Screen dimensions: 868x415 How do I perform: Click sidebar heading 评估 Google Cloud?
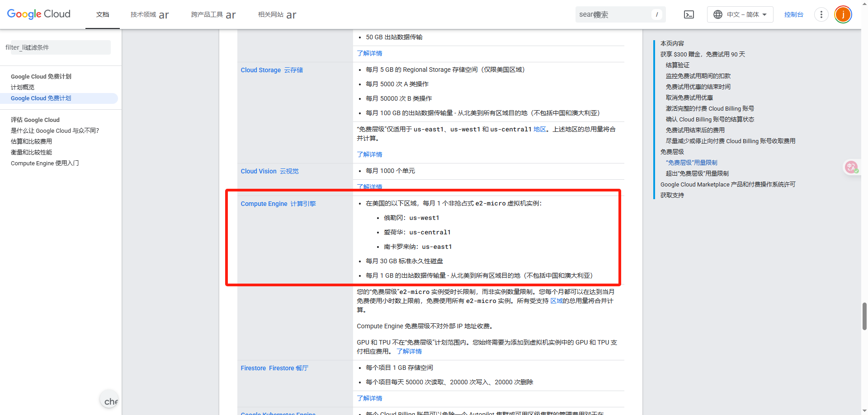(x=35, y=120)
